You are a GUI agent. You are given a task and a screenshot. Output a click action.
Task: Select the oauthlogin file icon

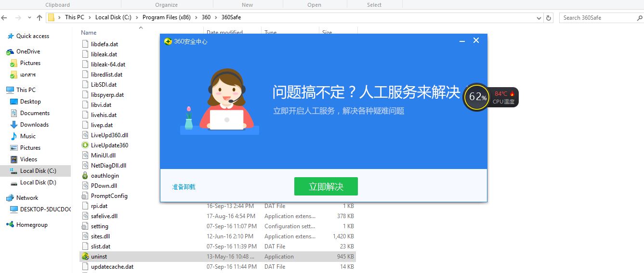85,176
